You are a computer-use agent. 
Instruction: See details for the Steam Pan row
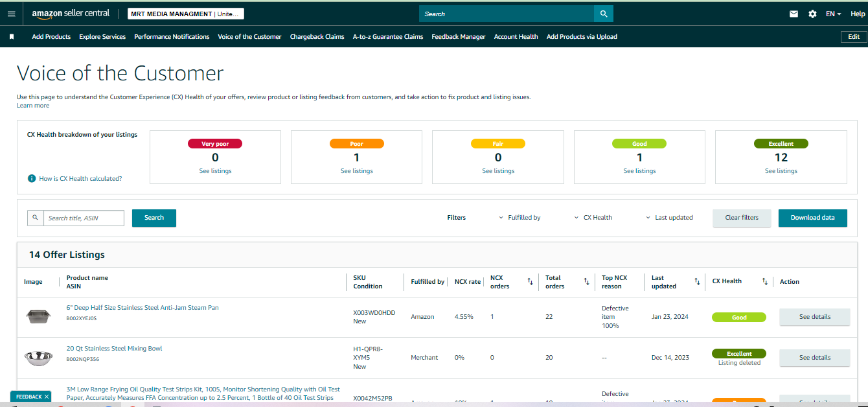(814, 317)
